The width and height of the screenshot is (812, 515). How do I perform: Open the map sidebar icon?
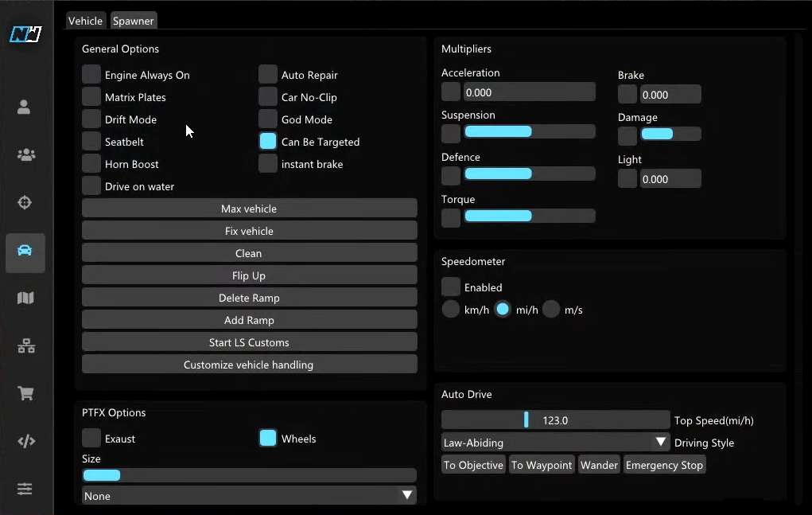click(25, 298)
